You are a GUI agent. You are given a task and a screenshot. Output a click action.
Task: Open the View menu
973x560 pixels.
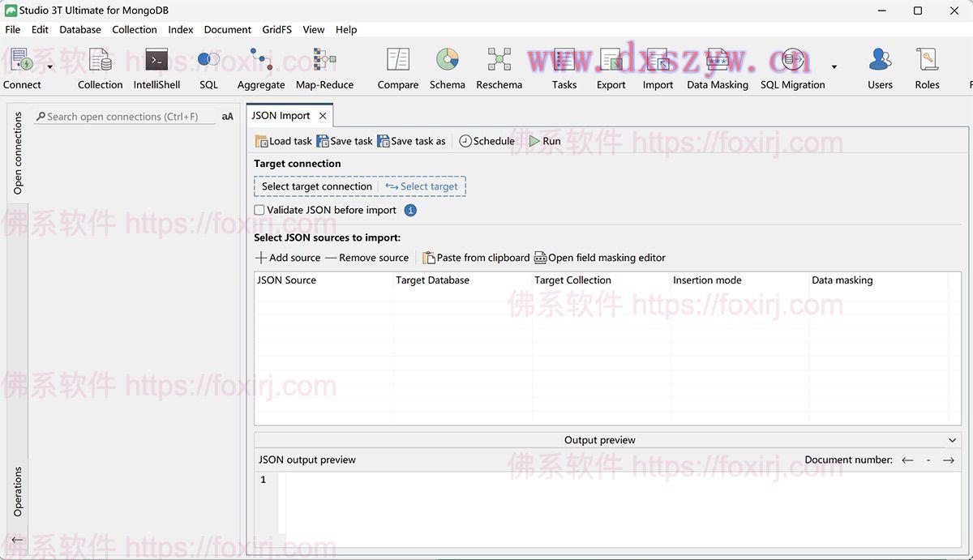click(314, 29)
